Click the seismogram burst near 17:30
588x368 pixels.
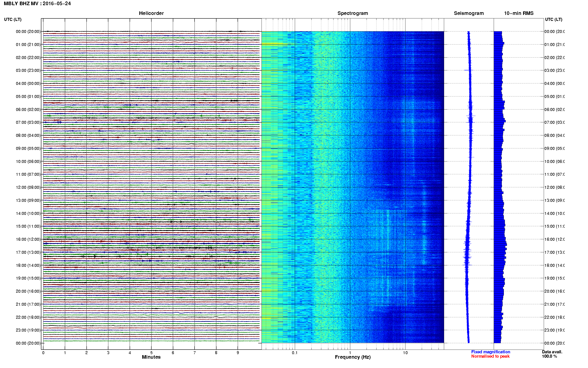tap(467, 257)
